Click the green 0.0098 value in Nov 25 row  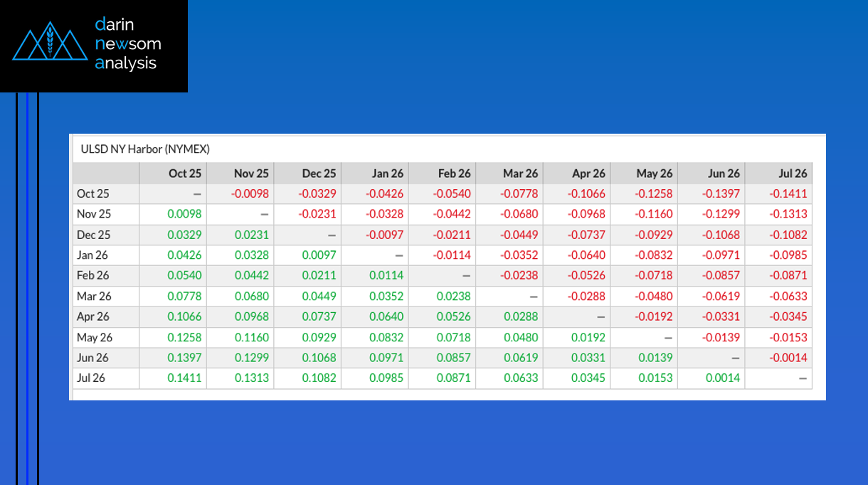(184, 214)
